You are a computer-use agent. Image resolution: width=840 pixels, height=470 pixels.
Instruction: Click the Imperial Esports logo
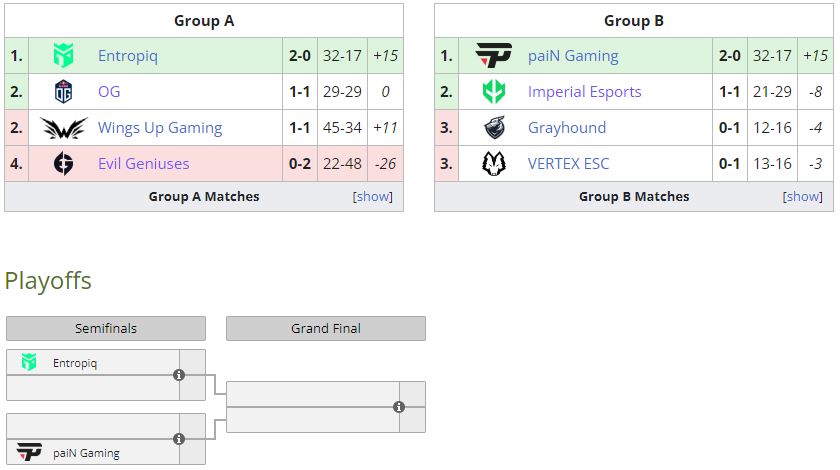click(x=493, y=92)
